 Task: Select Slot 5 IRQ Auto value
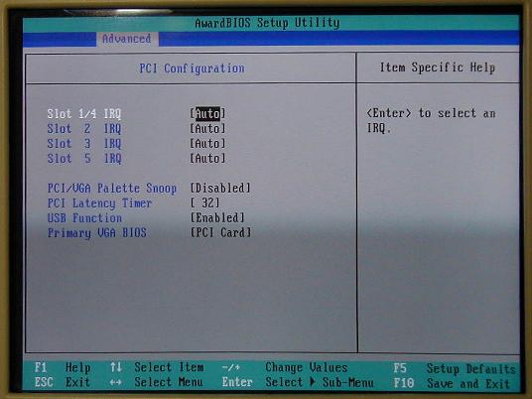(x=207, y=159)
